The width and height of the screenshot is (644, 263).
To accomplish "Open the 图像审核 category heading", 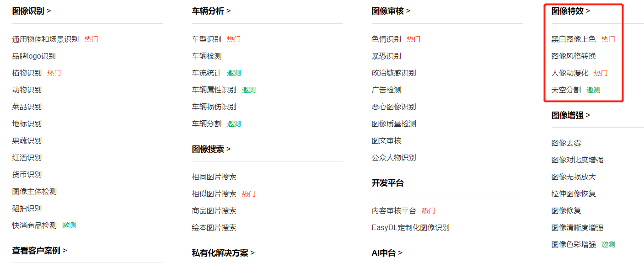I will pos(391,11).
